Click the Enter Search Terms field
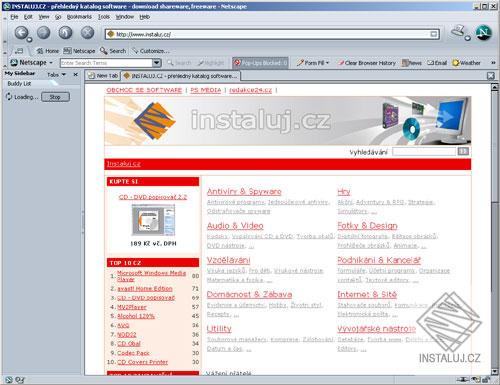The height and width of the screenshot is (385, 500). (x=106, y=63)
